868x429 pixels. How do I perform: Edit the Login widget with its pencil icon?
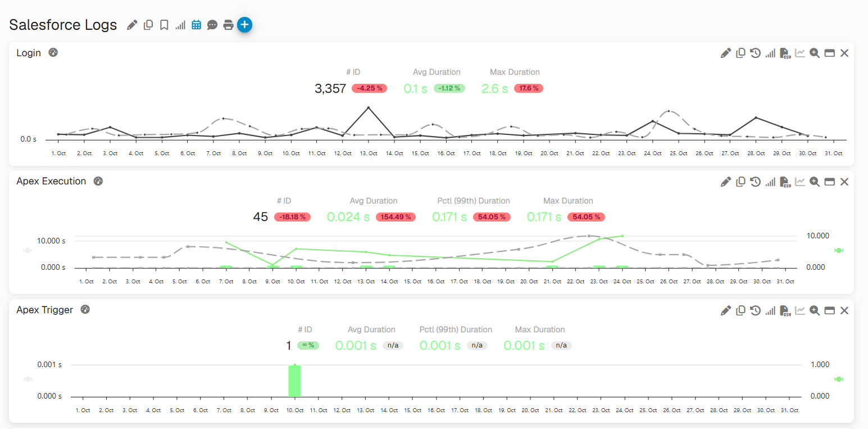[x=726, y=53]
